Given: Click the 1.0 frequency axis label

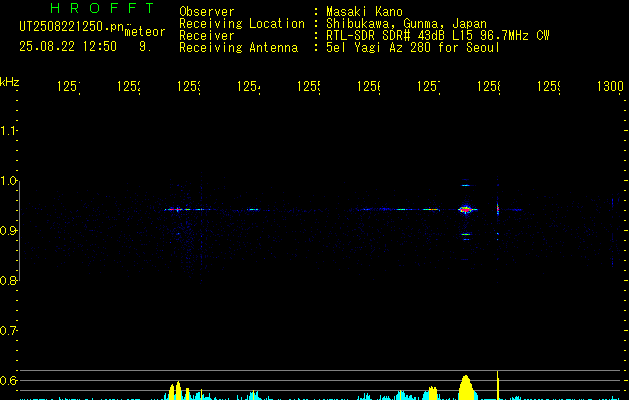Looking at the screenshot, I should [x=8, y=180].
